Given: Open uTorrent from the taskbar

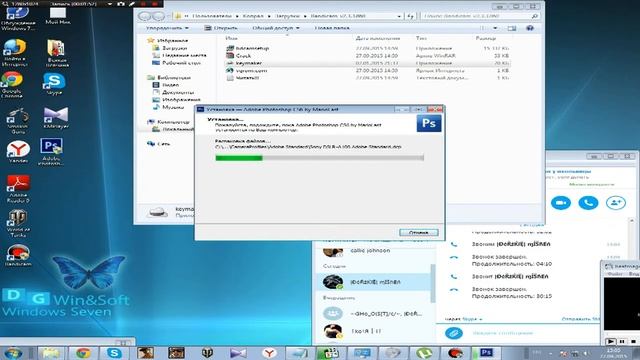Looking at the screenshot, I should tap(424, 353).
